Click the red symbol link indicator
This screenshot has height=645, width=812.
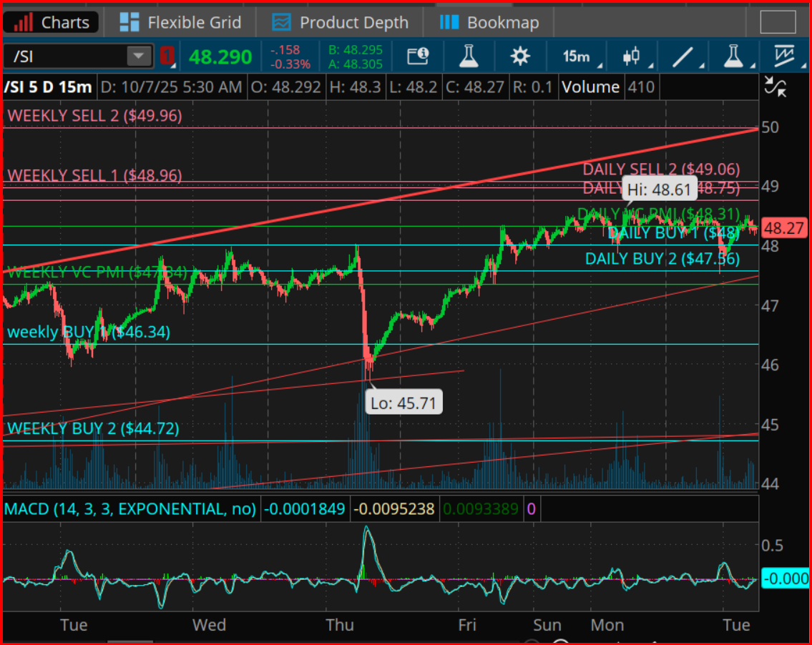click(x=167, y=56)
